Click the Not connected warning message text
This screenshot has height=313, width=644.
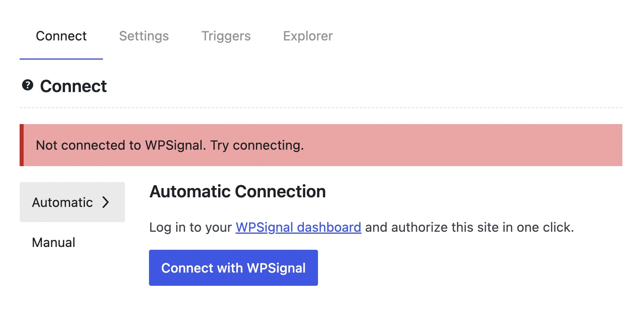170,145
